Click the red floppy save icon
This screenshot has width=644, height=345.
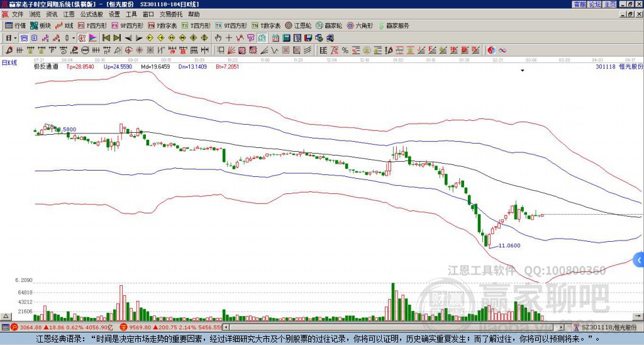click(x=308, y=38)
